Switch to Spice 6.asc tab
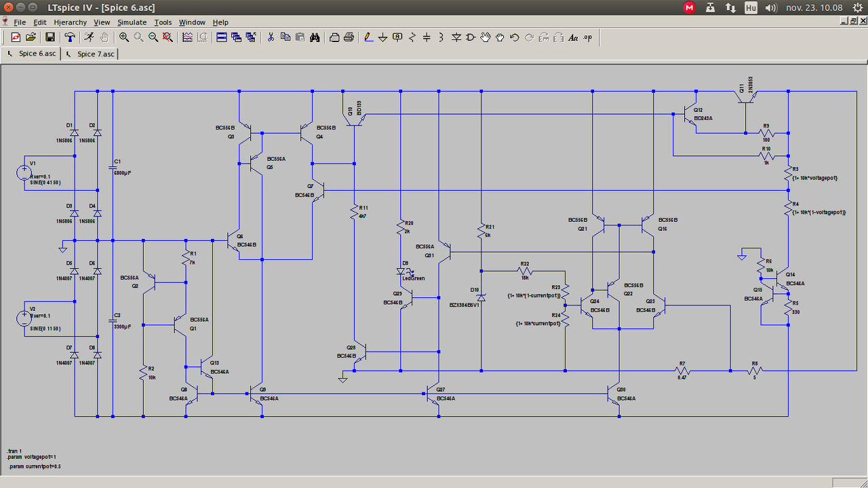868x488 pixels. [x=31, y=54]
